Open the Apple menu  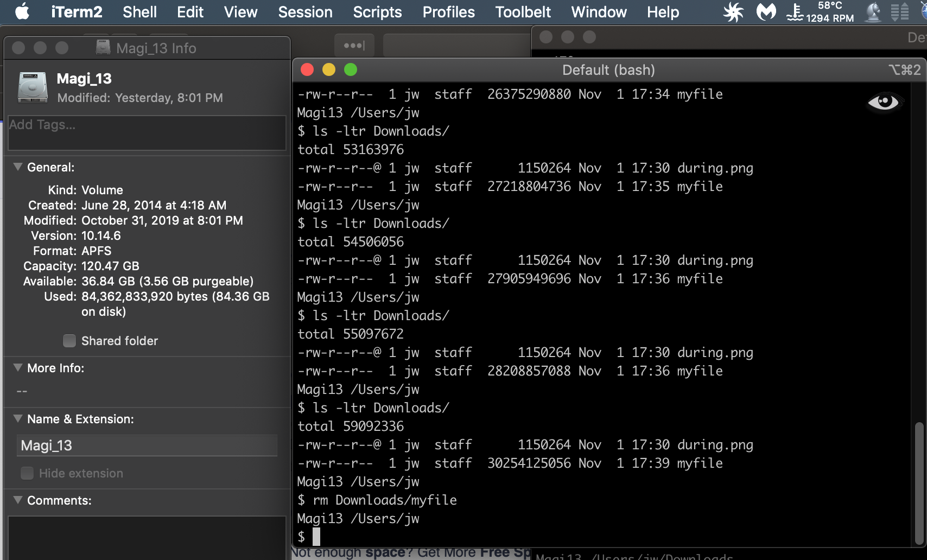point(22,11)
